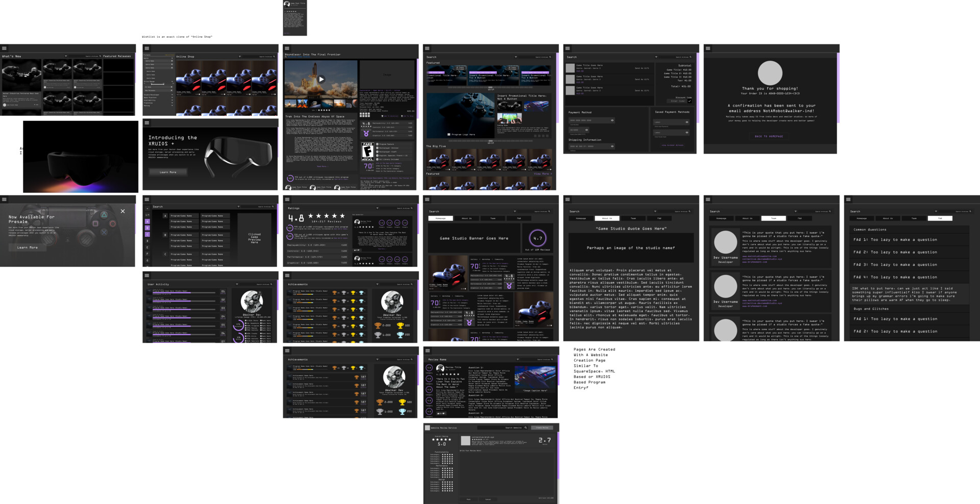
Task: Click the FAKE/REAL content rating badge on the game page
Action: [368, 152]
